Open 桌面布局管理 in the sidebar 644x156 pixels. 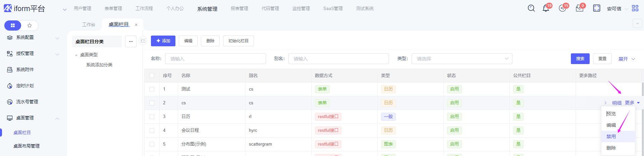(x=26, y=146)
